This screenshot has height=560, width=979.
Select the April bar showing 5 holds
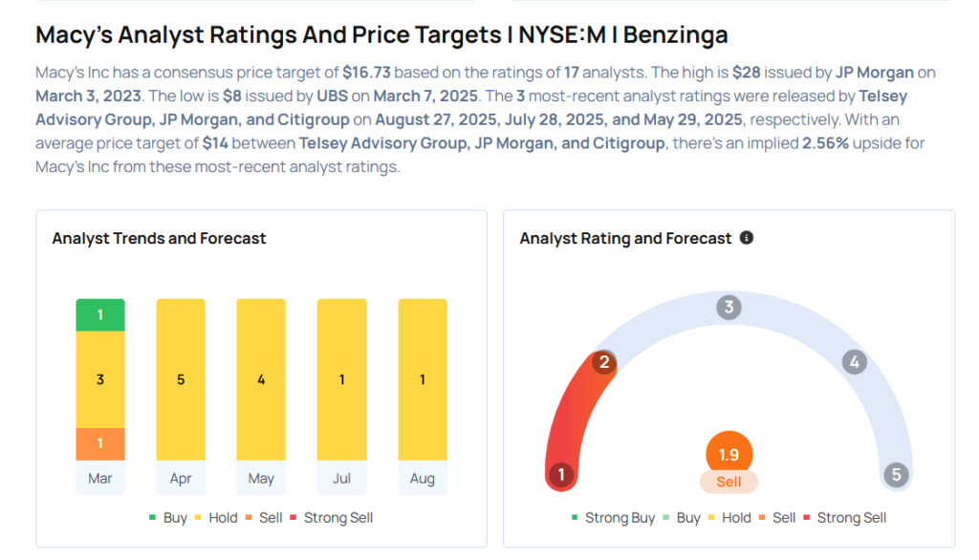tap(181, 379)
